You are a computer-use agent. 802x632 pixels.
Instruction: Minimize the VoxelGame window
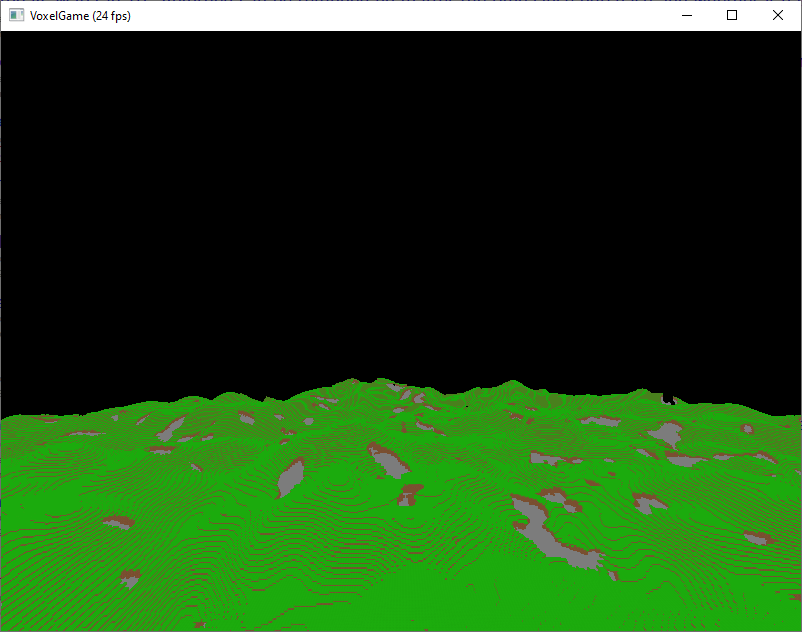pyautogui.click(x=687, y=15)
